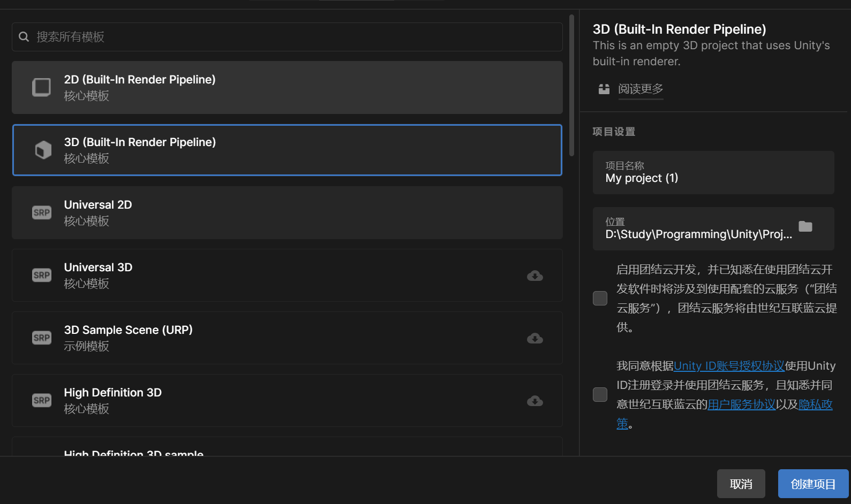This screenshot has width=851, height=504.
Task: Click the 取消 button
Action: click(741, 484)
